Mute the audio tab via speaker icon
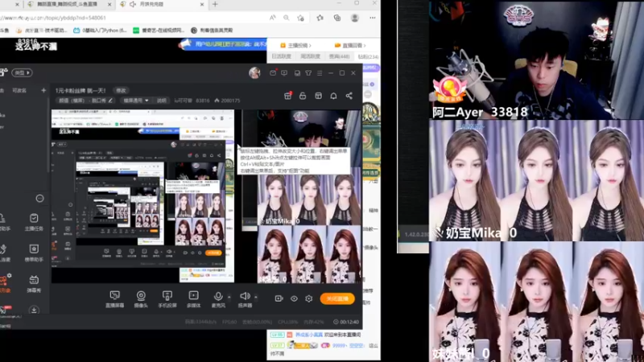Image resolution: width=644 pixels, height=362 pixels. tap(133, 4)
